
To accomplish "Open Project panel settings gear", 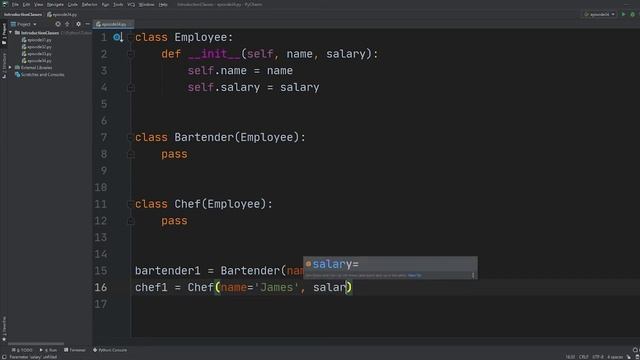I will click(78, 24).
